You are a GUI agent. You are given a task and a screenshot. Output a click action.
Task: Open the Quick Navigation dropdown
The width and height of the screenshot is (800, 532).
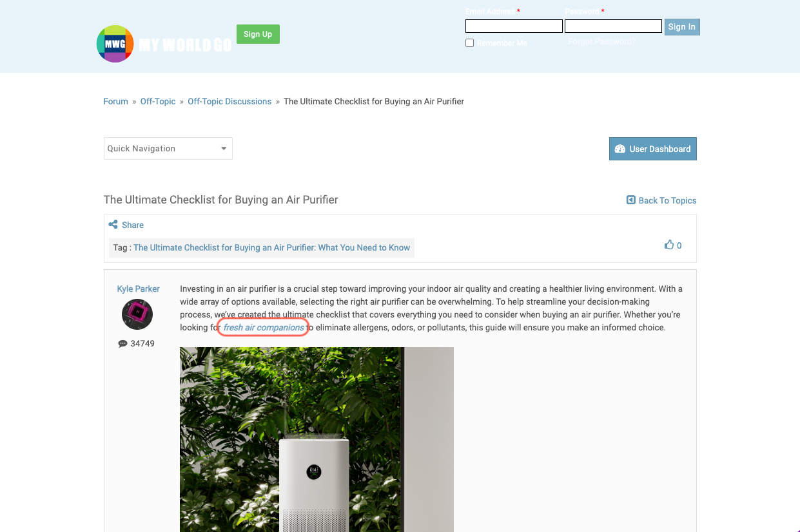tap(168, 148)
